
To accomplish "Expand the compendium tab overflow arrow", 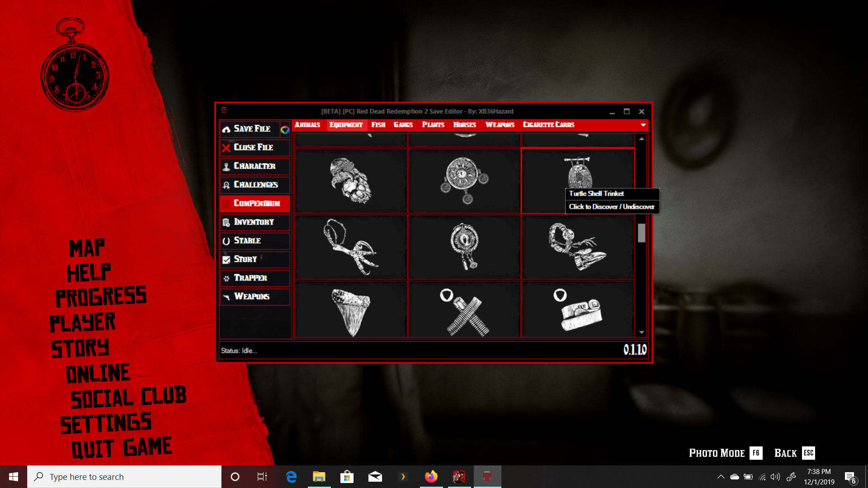I will coord(643,125).
